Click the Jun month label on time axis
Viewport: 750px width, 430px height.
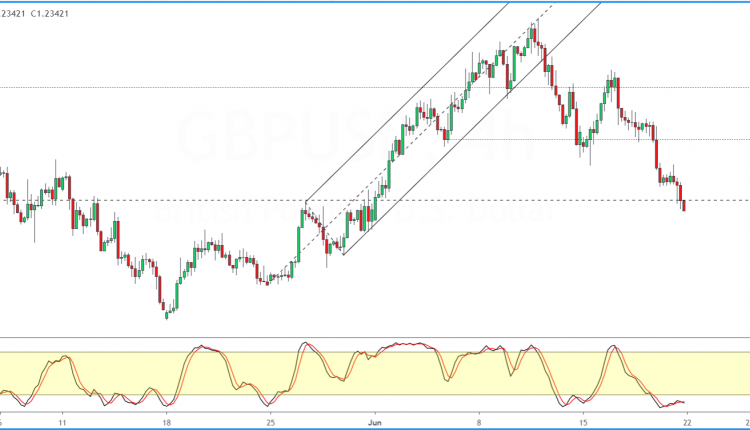coord(375,423)
